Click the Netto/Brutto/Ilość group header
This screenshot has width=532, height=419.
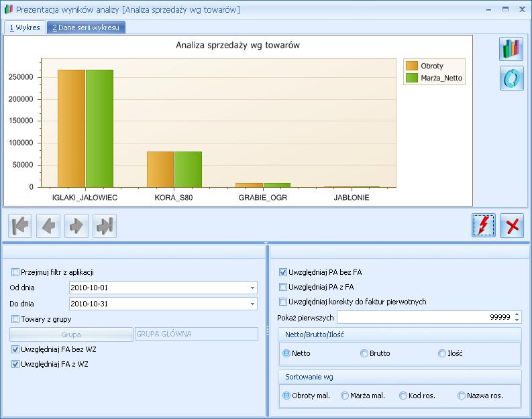coord(399,335)
